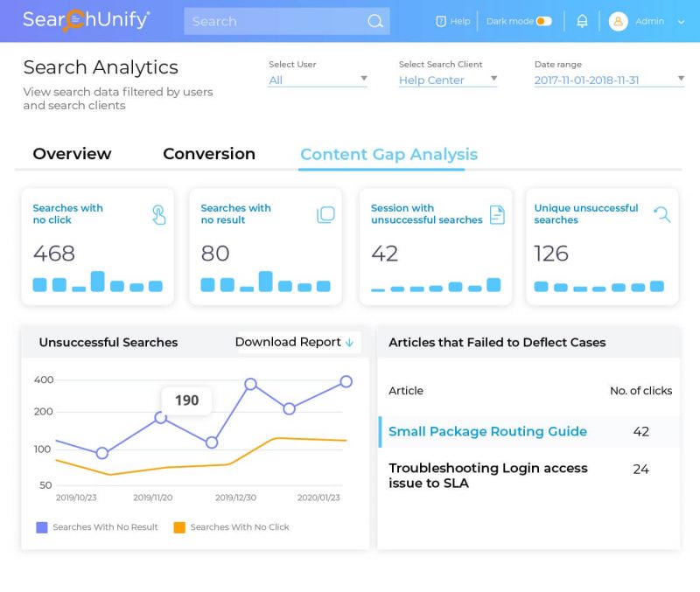The image size is (700, 592).
Task: Open Small Package Routing Guide article
Action: click(487, 431)
